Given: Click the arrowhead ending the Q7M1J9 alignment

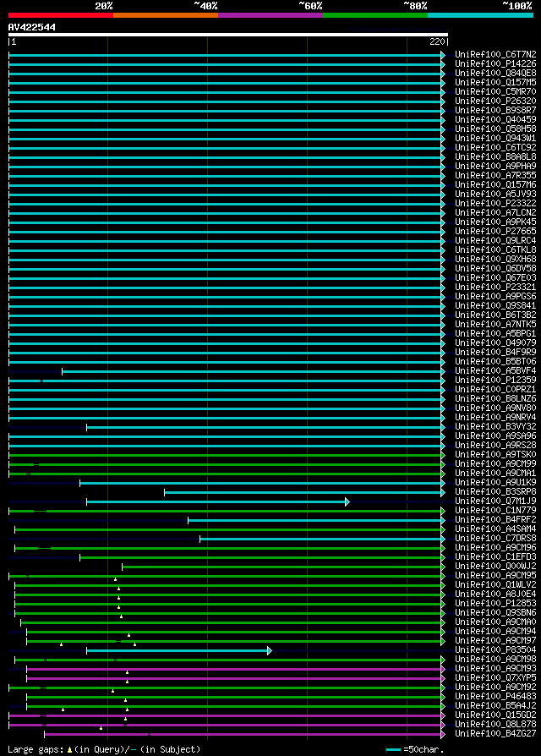Looking at the screenshot, I should pyautogui.click(x=347, y=502).
